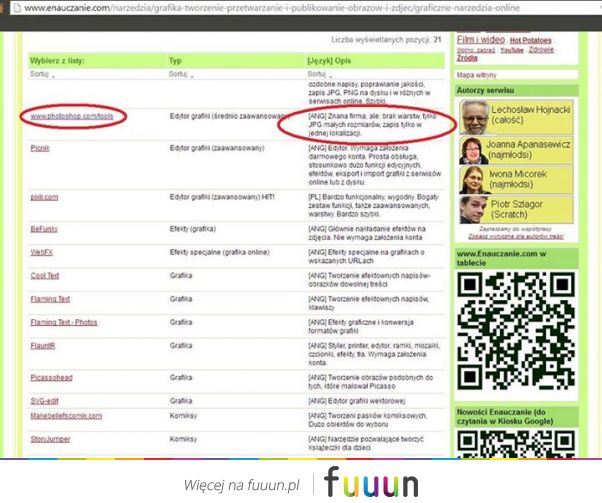
Task: Open the BeFunky link
Action: point(44,229)
